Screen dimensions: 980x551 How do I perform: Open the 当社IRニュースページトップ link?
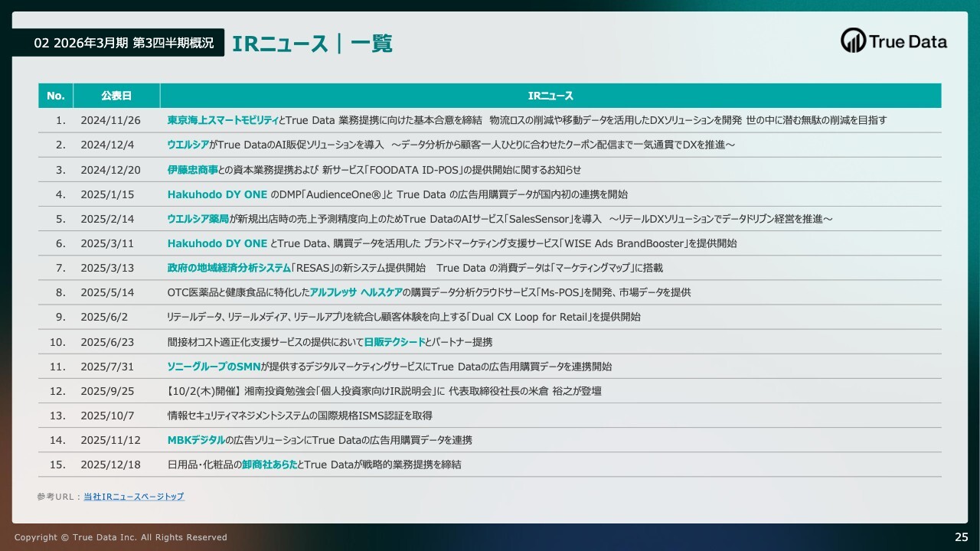134,497
